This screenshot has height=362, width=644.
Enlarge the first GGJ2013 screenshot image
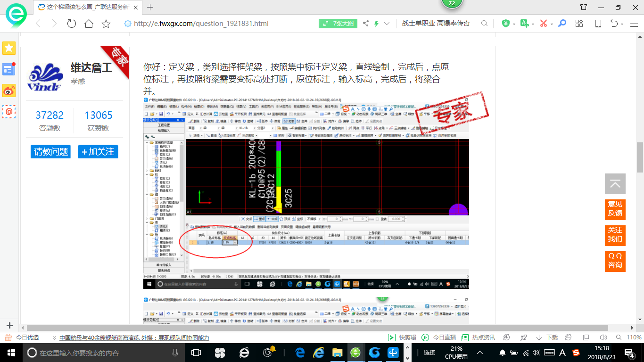click(306, 193)
